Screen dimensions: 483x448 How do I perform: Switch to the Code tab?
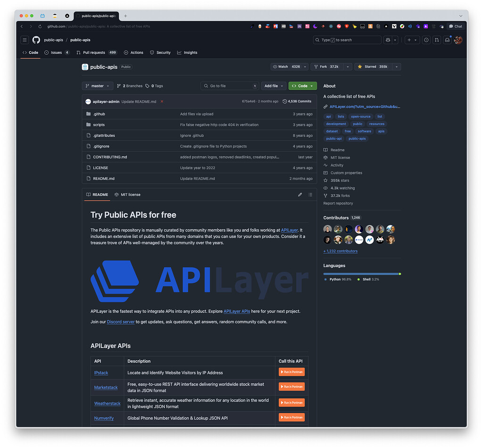[x=30, y=53]
